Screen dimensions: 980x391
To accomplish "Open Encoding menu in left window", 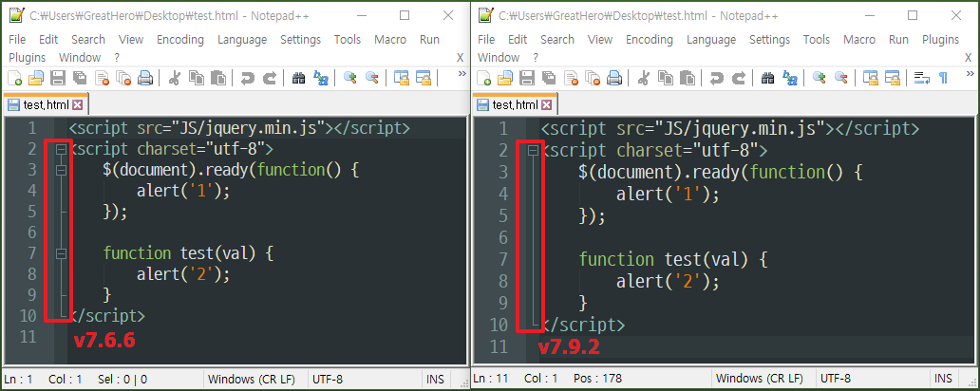I will pos(180,39).
